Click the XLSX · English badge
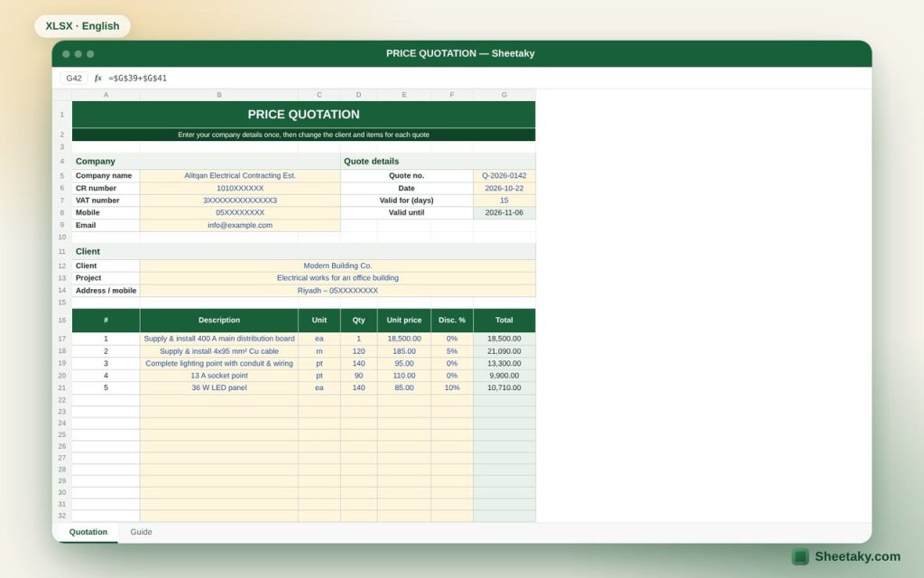The image size is (924, 578). [82, 26]
